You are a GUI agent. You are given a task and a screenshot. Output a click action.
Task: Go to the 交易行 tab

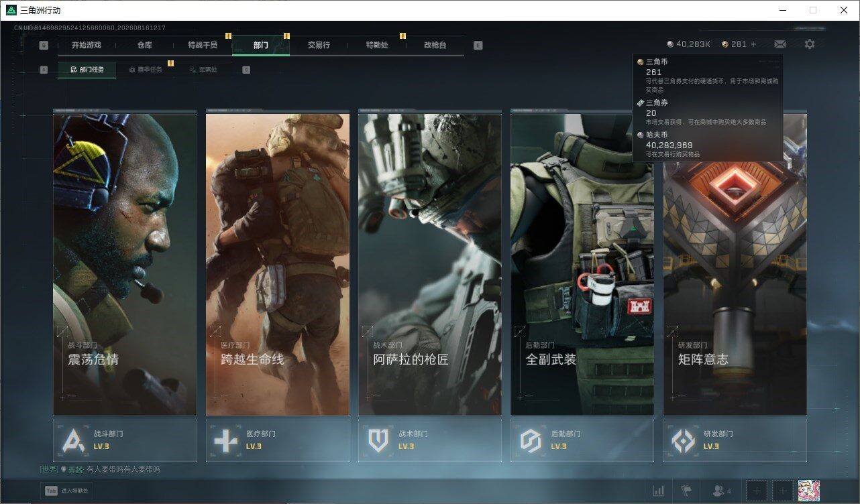coord(319,45)
